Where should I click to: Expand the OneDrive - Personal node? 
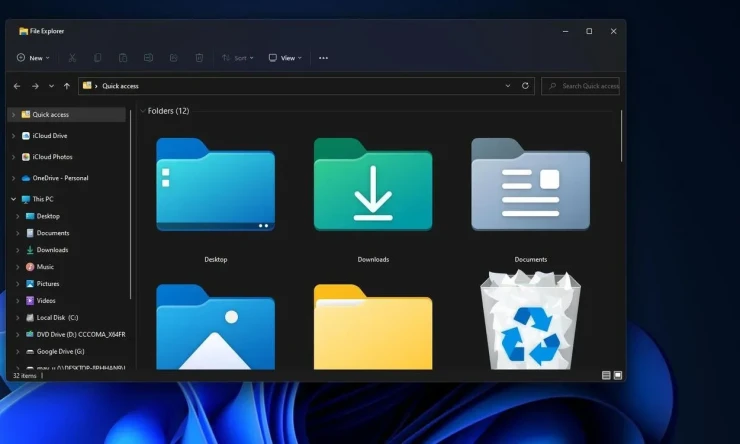pos(14,178)
